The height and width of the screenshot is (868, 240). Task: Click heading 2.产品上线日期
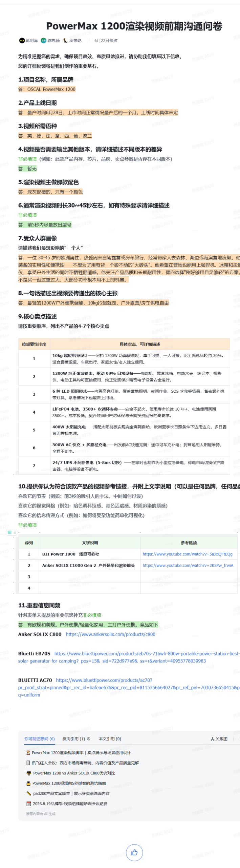coord(37,103)
